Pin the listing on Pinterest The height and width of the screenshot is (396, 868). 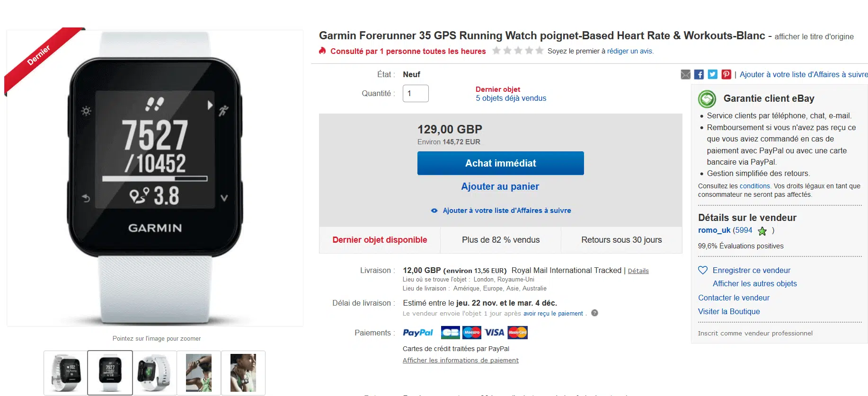[x=726, y=74]
